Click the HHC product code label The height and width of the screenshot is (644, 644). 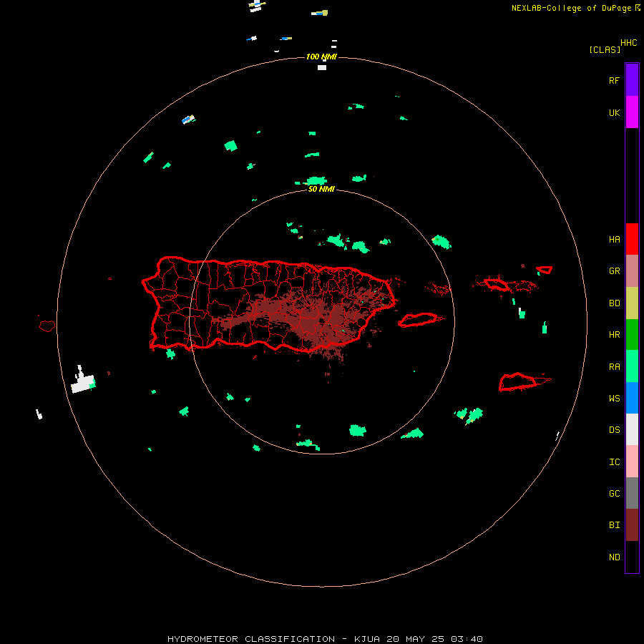point(628,43)
